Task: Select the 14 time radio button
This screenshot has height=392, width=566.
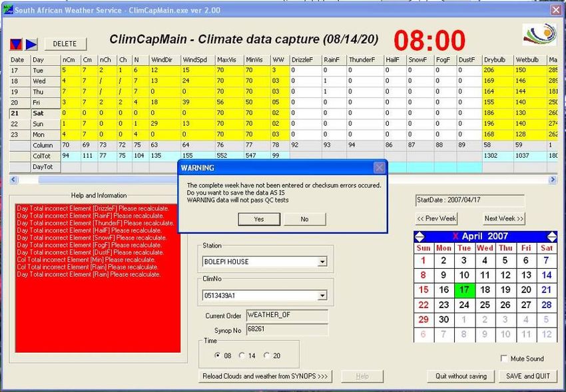Action: [x=242, y=355]
